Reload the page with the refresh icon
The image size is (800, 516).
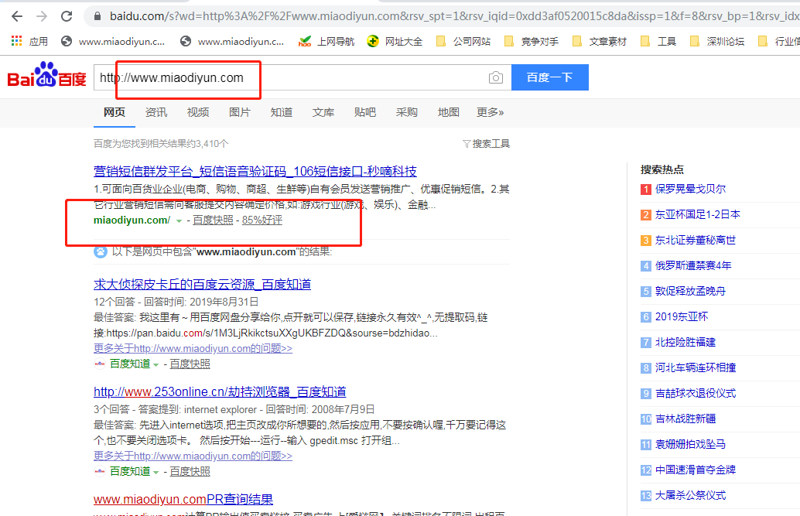tap(66, 16)
